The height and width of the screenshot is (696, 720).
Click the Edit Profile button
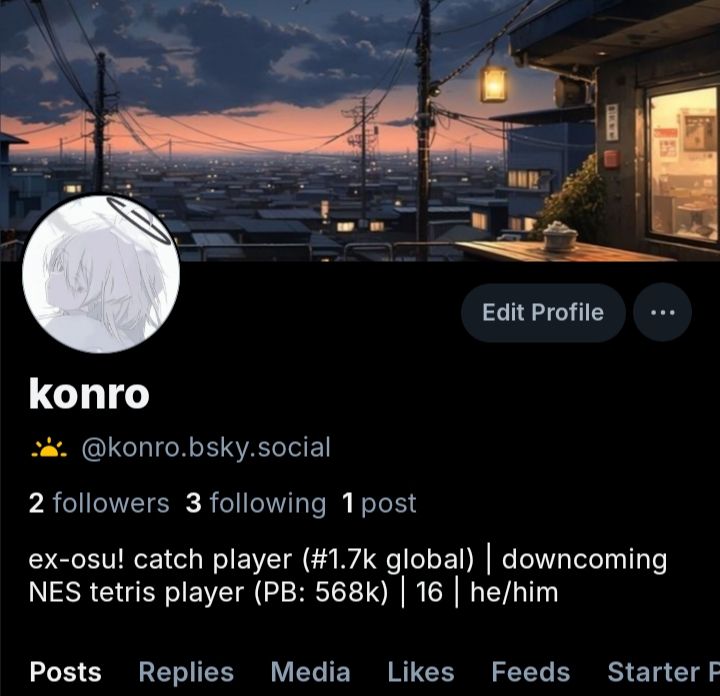pos(543,313)
